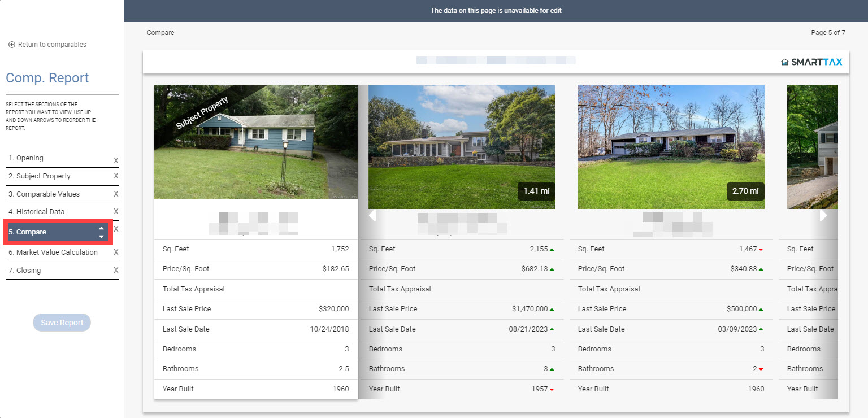Follow the Return to comparables link

pos(52,45)
